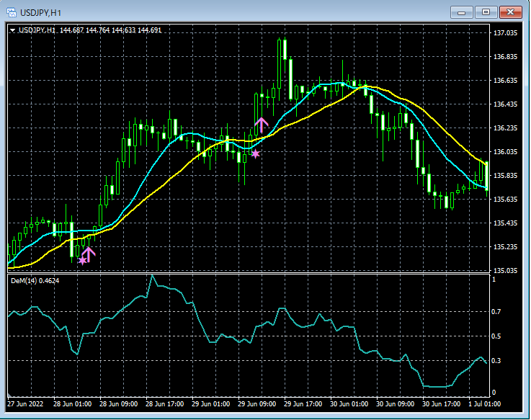
Task: Click the tallest candle near the 137.035 high
Action: [x=279, y=64]
